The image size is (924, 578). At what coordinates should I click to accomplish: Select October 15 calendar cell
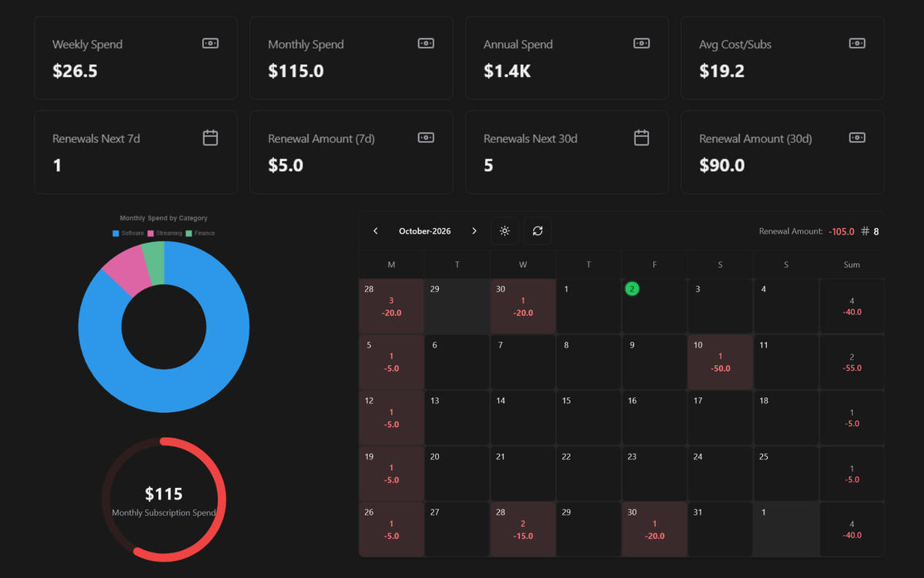point(588,417)
